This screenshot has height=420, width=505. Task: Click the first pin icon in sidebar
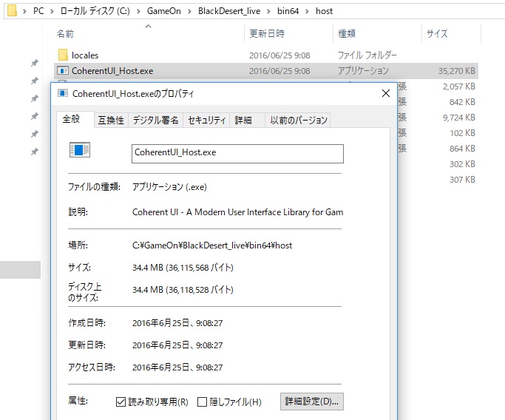coord(35,63)
